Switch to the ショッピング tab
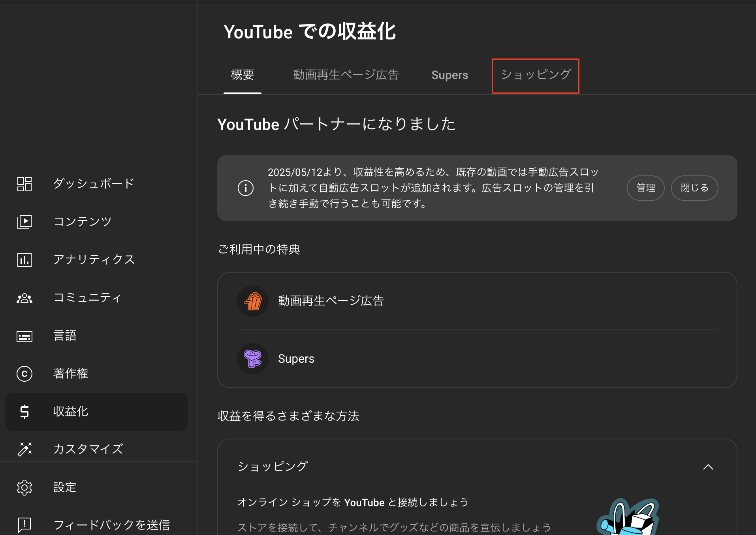The image size is (756, 535). tap(535, 75)
